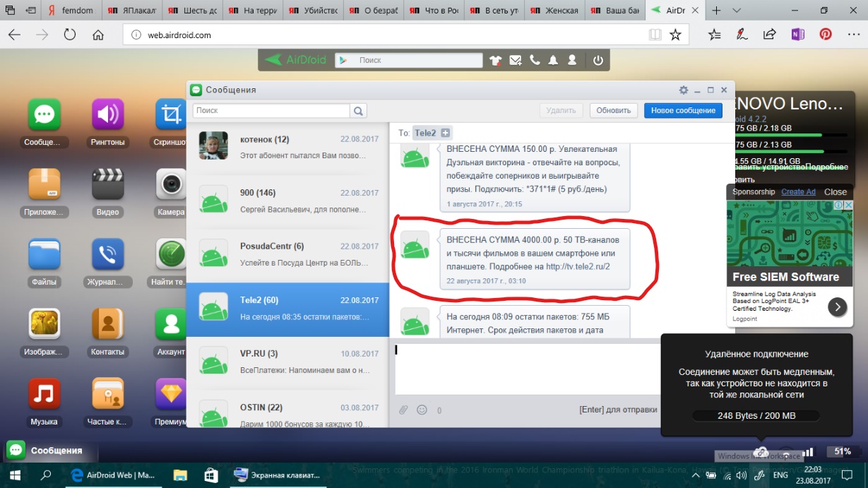Select the 900 (146) conversation
868x488 pixels.
(287, 203)
